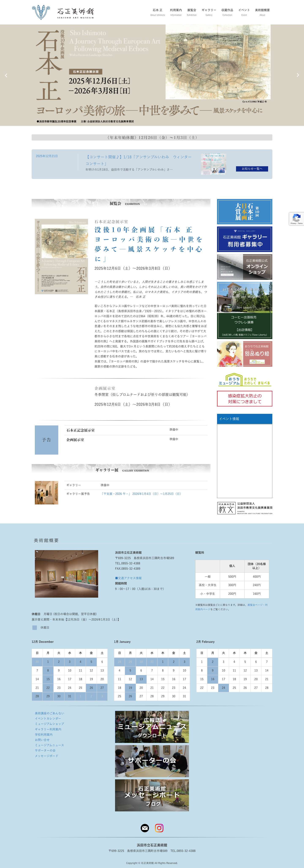This screenshot has height=868, width=304.
Task: Open the ギャラリー Gallery menu
Action: point(209,12)
